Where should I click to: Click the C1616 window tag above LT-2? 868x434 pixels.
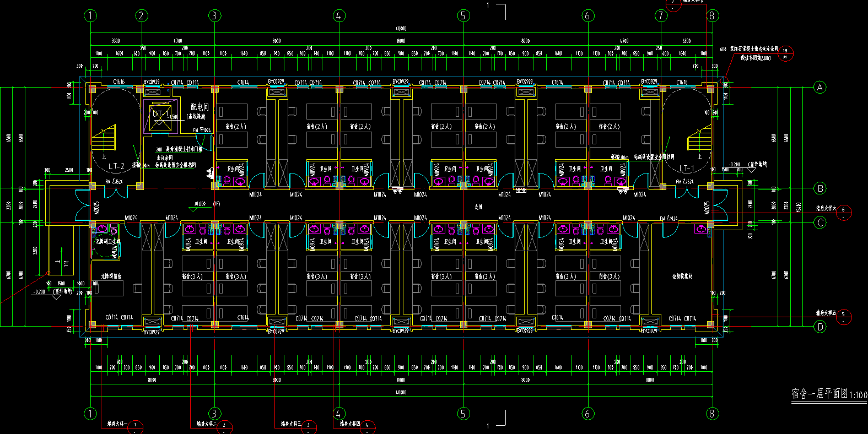click(x=118, y=82)
